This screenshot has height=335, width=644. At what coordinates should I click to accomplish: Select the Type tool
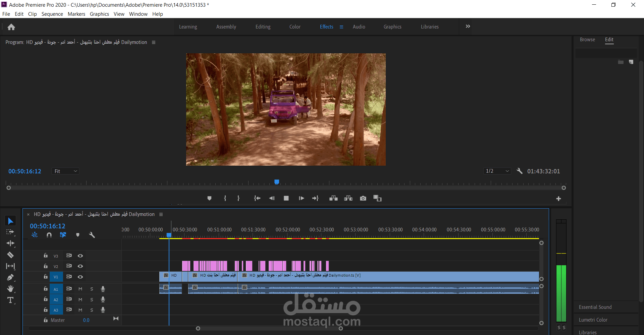10,300
